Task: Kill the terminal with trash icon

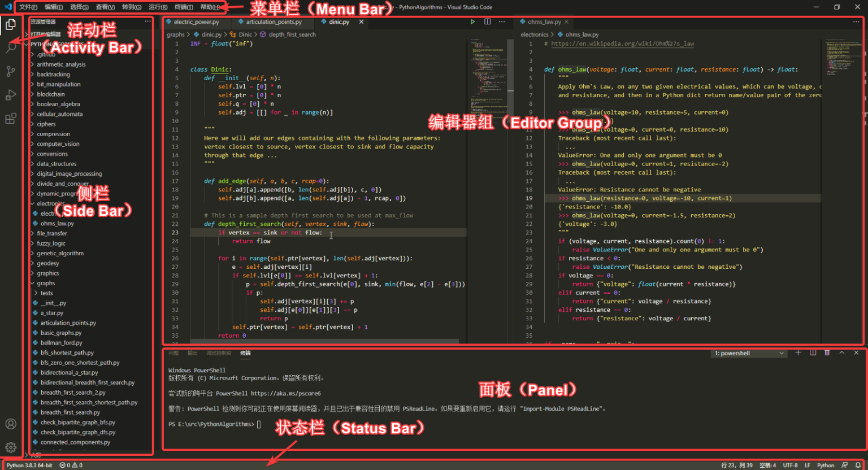Action: 827,352
